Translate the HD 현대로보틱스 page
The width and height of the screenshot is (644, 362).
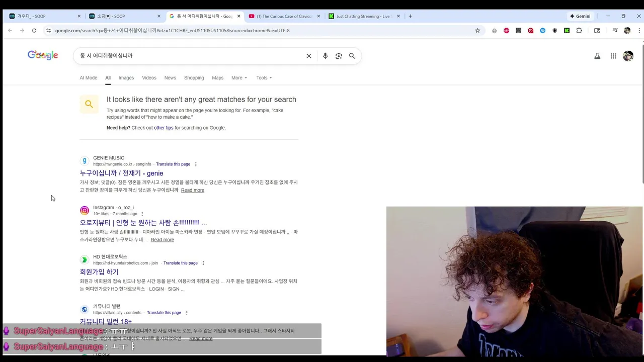pos(181,263)
